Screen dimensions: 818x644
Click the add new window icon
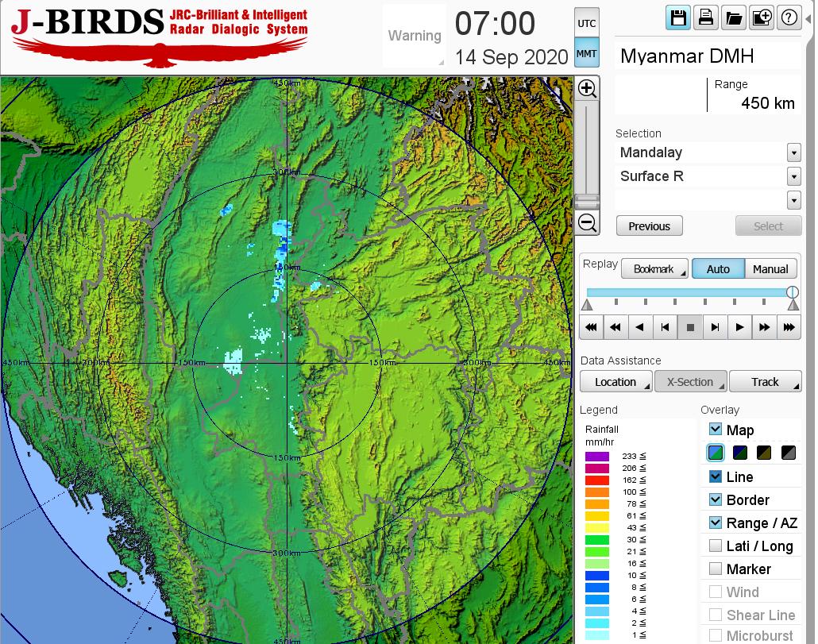[761, 18]
